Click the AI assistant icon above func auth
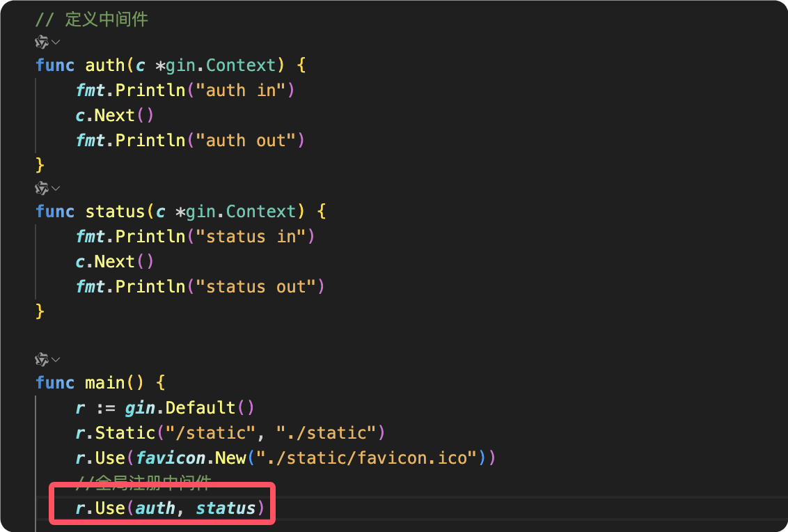Screen dimensions: 788x532 (42, 42)
